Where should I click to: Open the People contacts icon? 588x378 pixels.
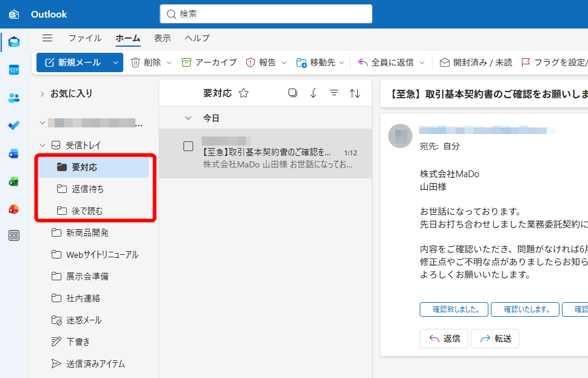pyautogui.click(x=14, y=98)
